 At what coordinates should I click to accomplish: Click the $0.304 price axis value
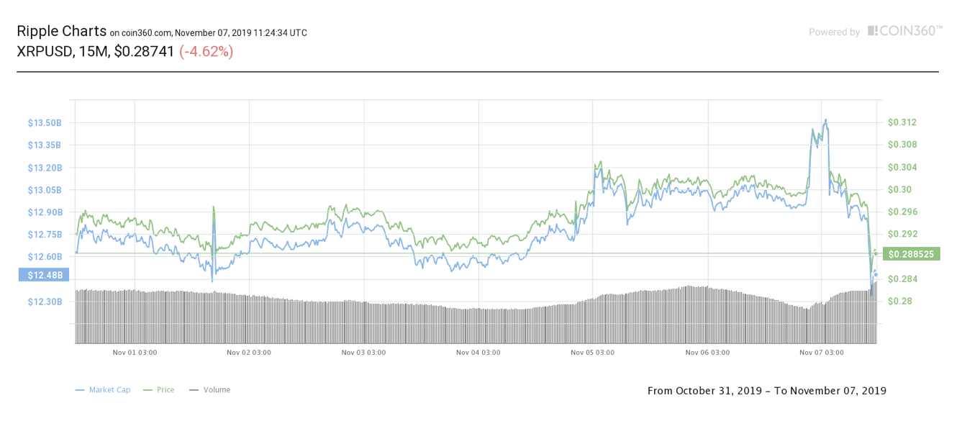(902, 167)
